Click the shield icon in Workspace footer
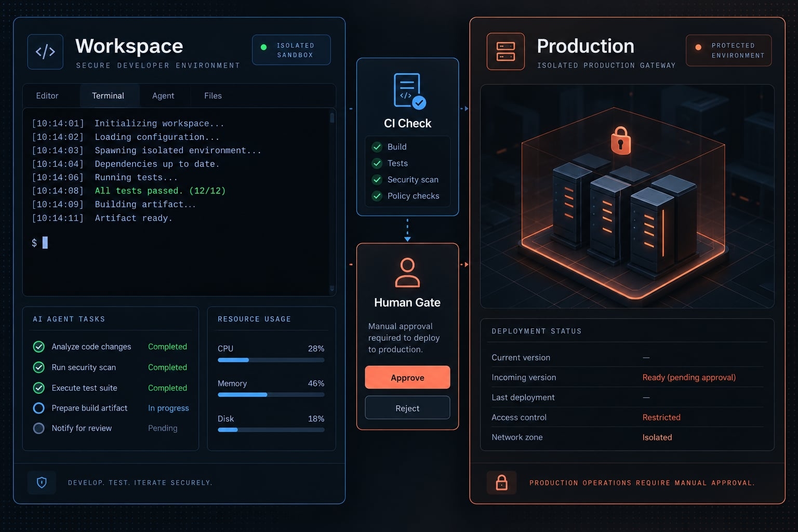Screen dimensions: 798x532 point(42,483)
